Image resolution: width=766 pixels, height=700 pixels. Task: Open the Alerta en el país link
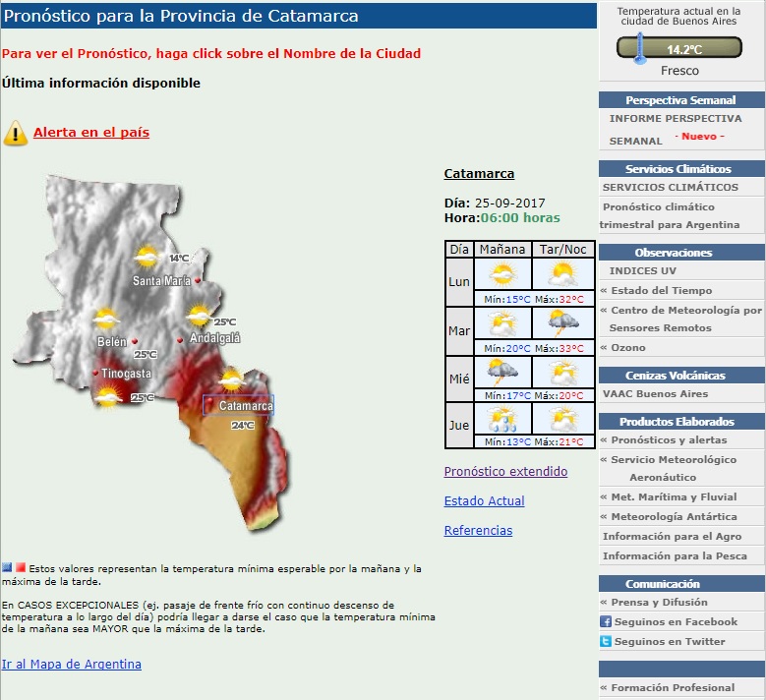(x=91, y=133)
